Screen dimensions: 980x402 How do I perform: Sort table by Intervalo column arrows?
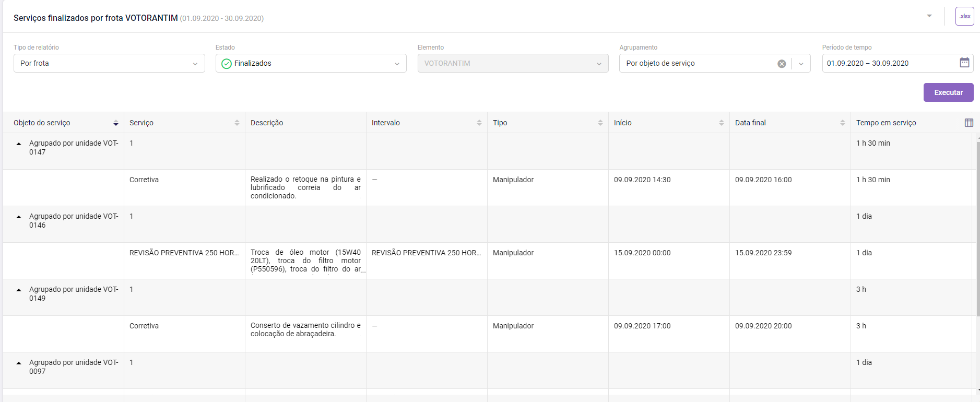[x=479, y=123]
